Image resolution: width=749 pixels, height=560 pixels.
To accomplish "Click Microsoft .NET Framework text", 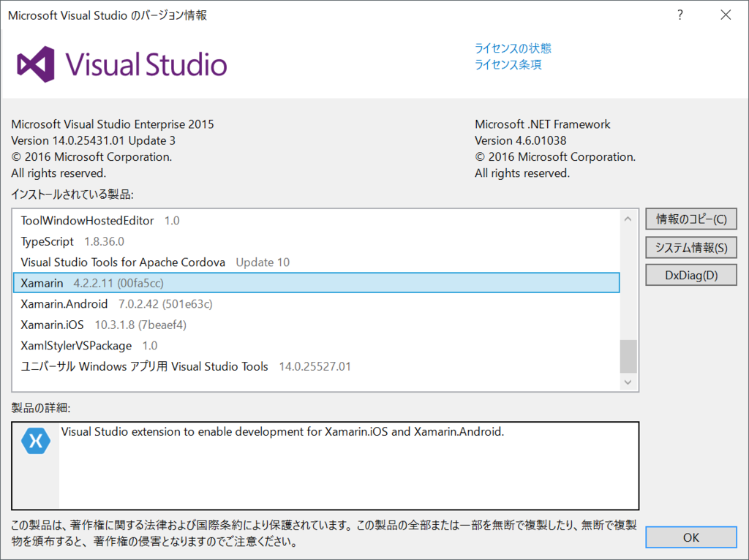I will click(542, 124).
